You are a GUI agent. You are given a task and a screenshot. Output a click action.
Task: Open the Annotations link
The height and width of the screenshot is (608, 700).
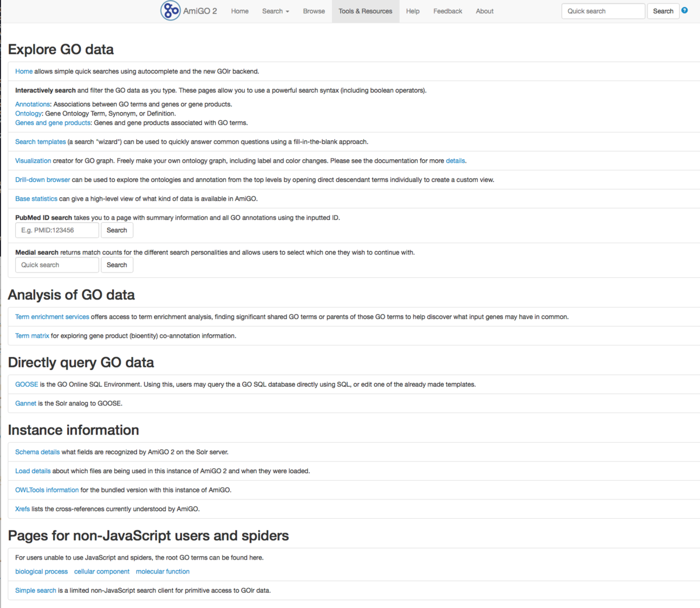click(x=33, y=104)
